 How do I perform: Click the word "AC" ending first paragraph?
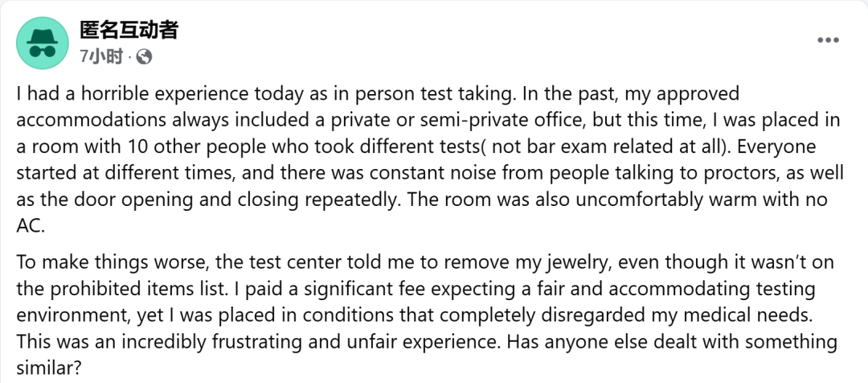(x=29, y=227)
